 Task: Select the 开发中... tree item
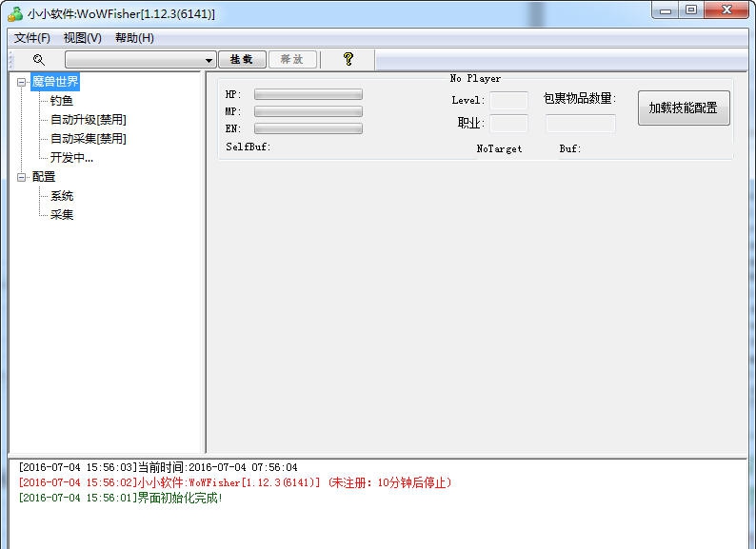tap(71, 158)
